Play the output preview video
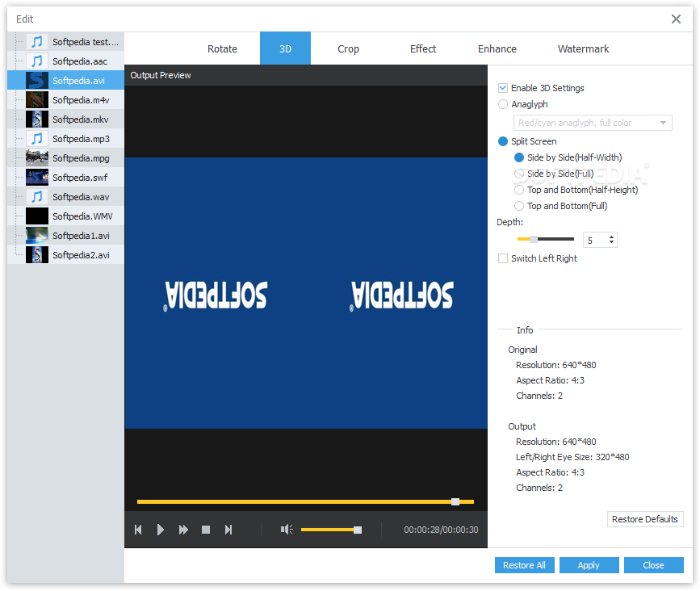Screen dimensions: 700x591 tap(161, 530)
